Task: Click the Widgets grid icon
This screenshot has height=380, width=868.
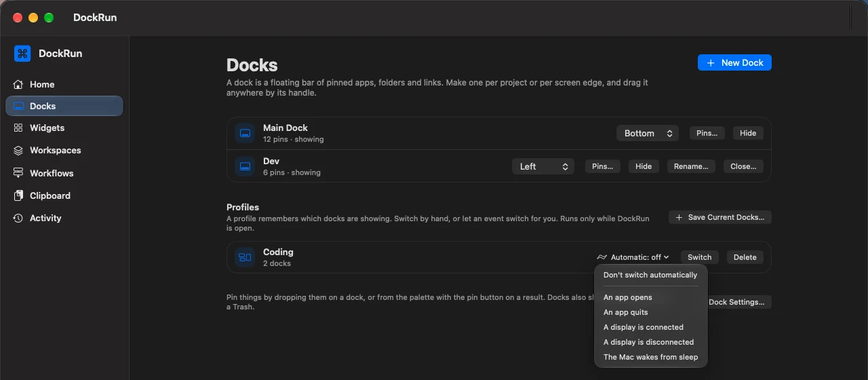Action: pos(18,128)
